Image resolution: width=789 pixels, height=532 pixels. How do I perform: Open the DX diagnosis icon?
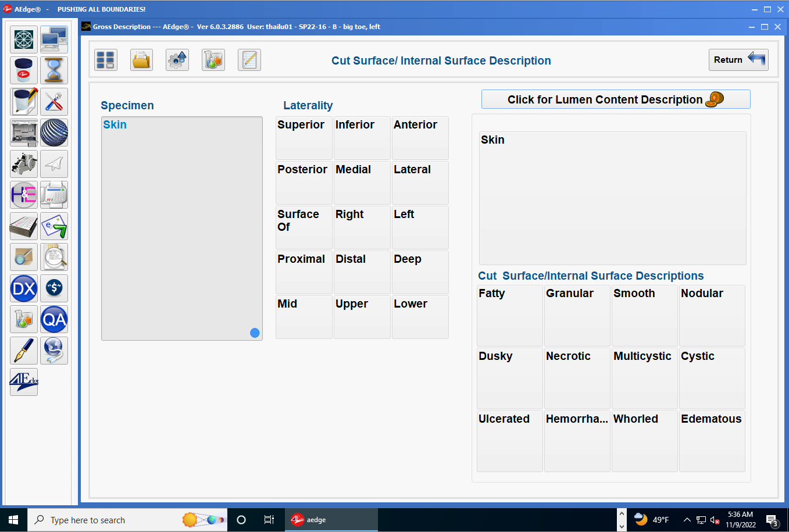pyautogui.click(x=24, y=288)
